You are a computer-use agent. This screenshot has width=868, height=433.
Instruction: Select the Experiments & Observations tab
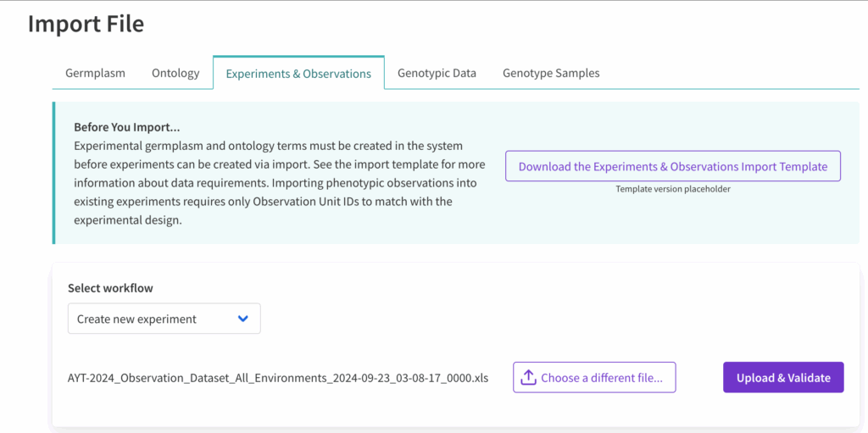[x=298, y=74]
